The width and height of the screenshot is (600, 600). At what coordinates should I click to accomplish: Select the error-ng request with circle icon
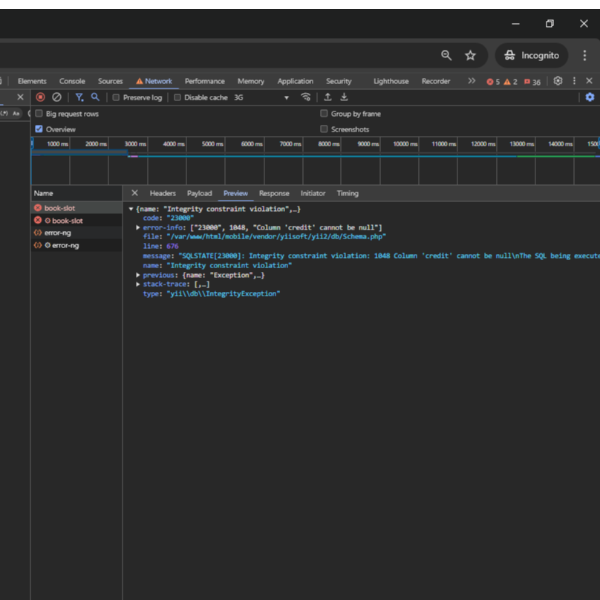(x=77, y=245)
